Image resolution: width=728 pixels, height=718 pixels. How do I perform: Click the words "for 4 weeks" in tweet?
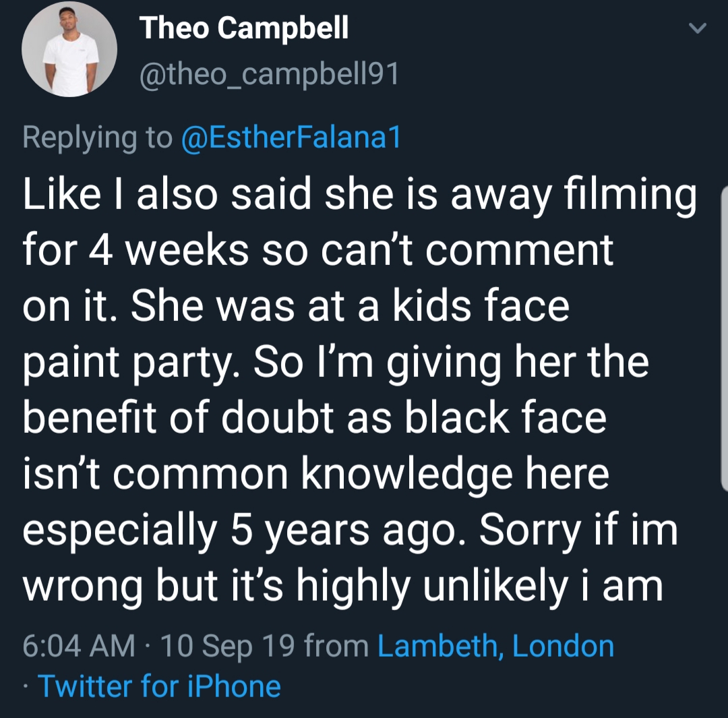coord(136,251)
